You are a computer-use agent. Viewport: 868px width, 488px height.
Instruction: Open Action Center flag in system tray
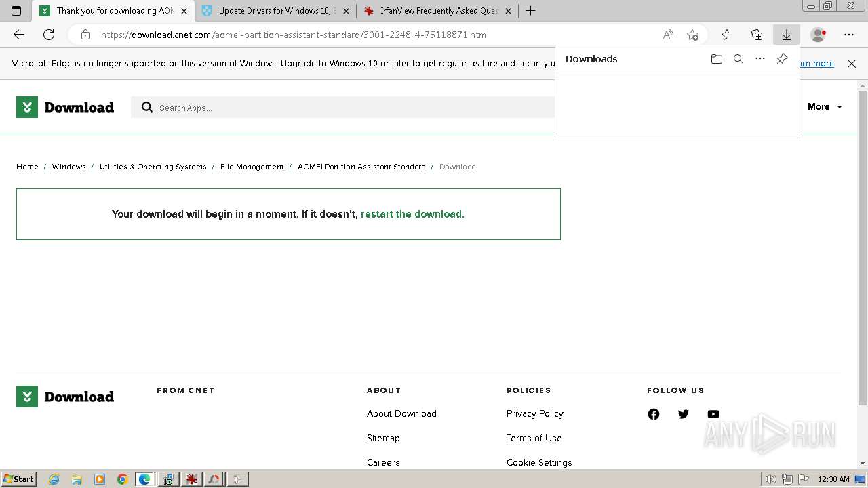coord(804,479)
